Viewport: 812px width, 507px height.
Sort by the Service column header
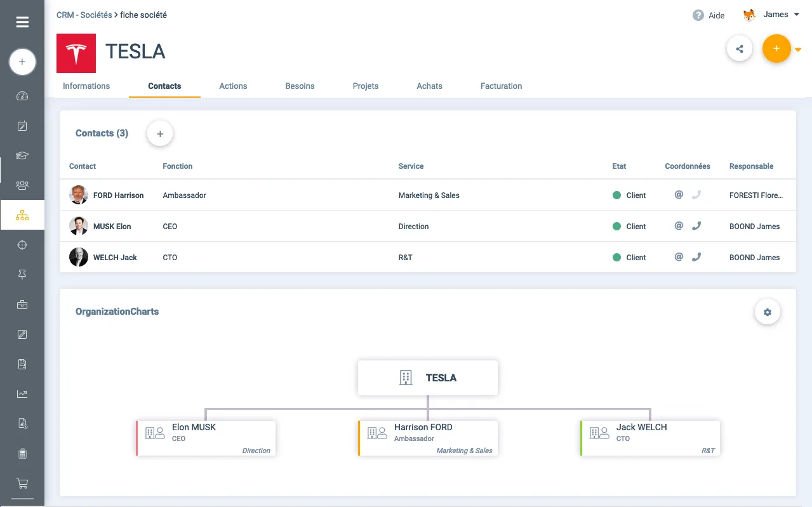click(x=411, y=166)
